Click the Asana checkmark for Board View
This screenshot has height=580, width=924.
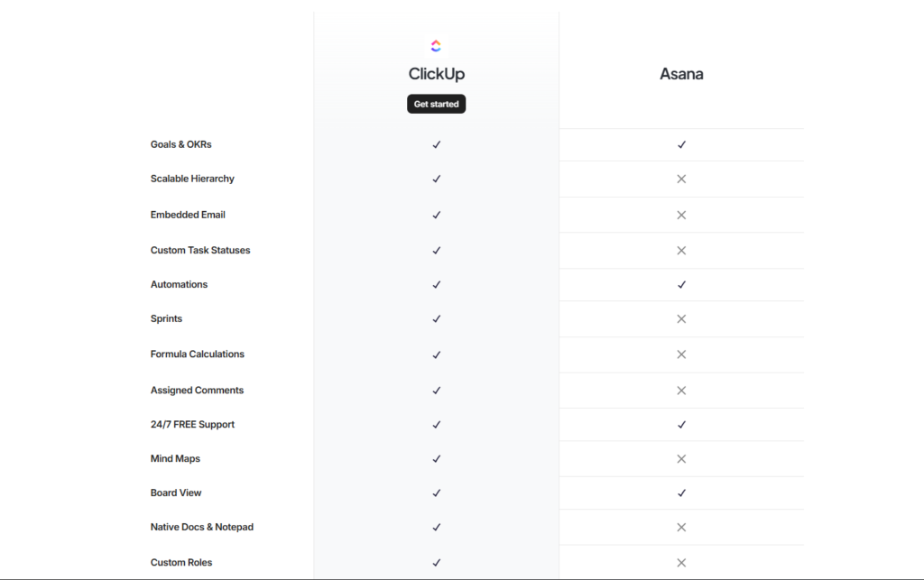[681, 493]
